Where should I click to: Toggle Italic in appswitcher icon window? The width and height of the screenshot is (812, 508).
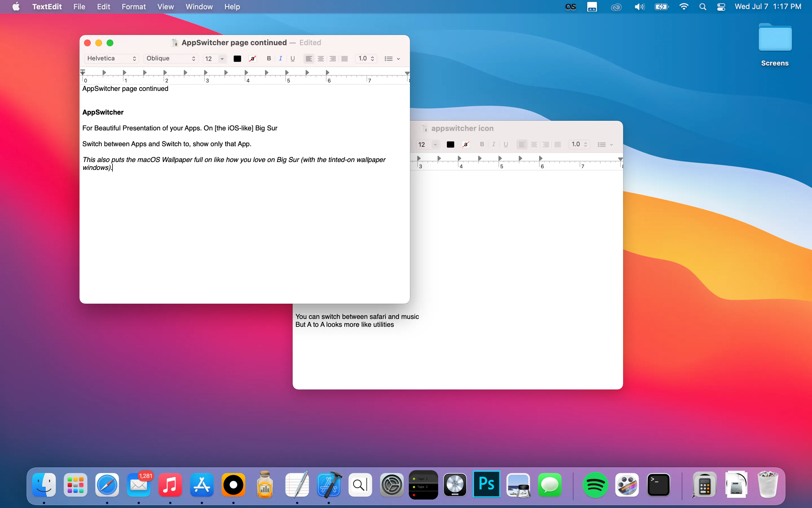(494, 144)
